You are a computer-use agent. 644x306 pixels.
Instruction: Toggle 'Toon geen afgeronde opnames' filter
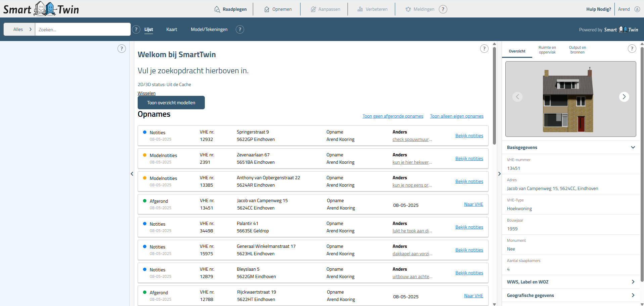click(393, 116)
